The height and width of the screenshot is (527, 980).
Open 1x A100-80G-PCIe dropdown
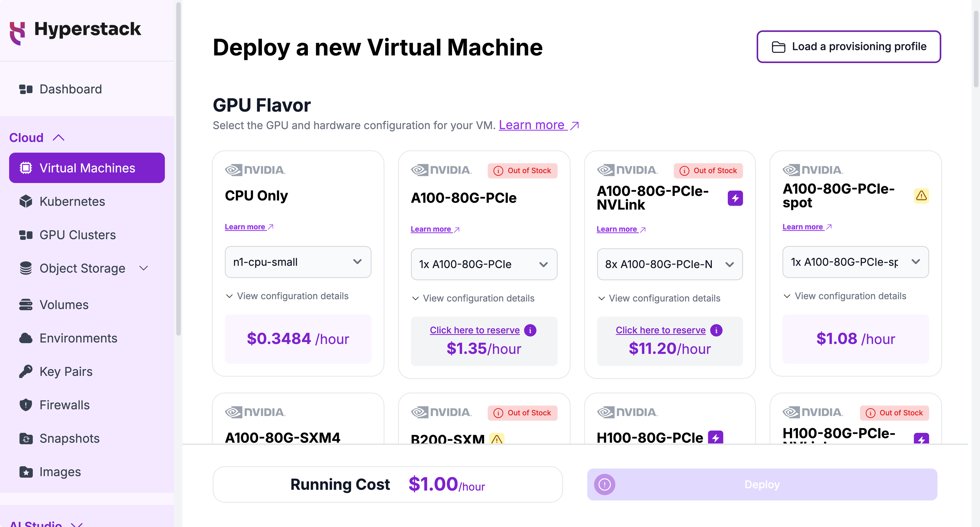coord(484,264)
